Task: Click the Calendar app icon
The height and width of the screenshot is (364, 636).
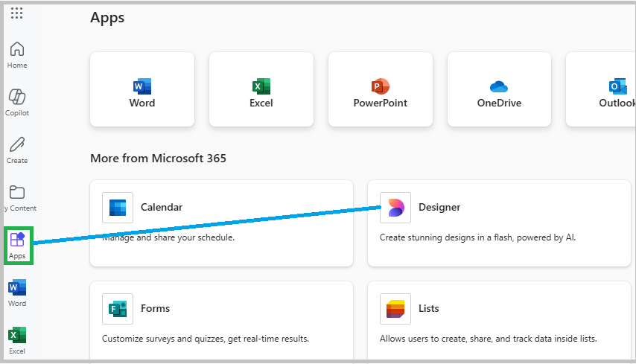Action: [x=118, y=208]
